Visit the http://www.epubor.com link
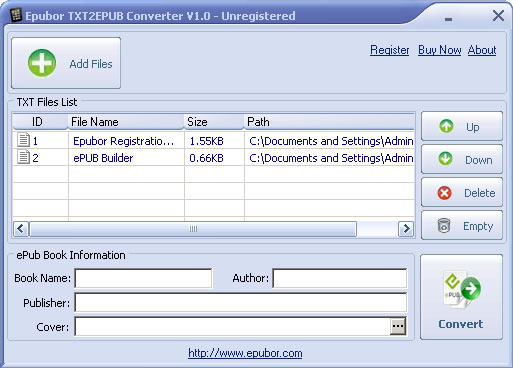 [x=245, y=353]
